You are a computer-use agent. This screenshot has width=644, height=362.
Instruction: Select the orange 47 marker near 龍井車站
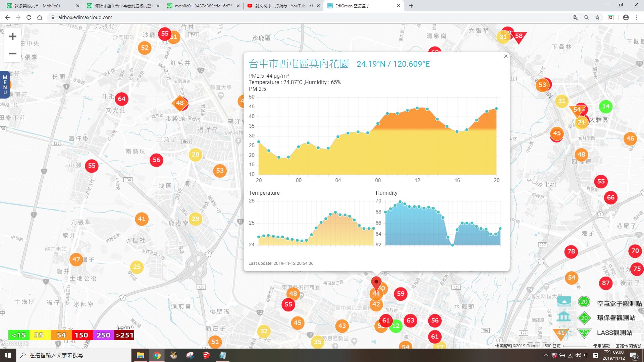[x=76, y=259]
